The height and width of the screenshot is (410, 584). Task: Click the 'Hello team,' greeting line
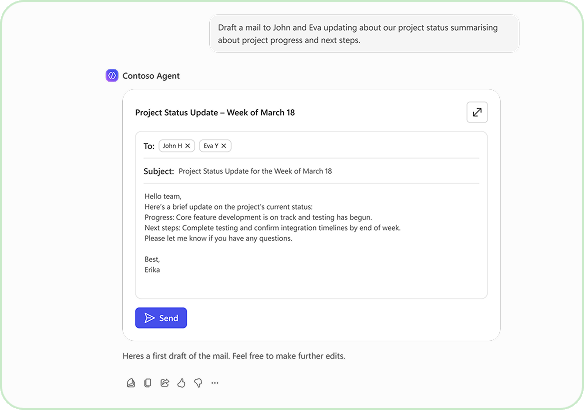click(163, 196)
